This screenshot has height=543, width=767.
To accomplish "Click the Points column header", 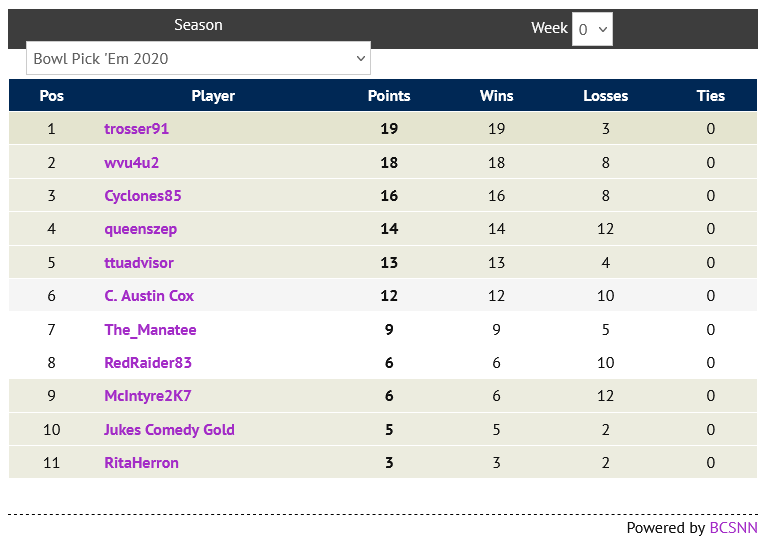I will point(389,96).
